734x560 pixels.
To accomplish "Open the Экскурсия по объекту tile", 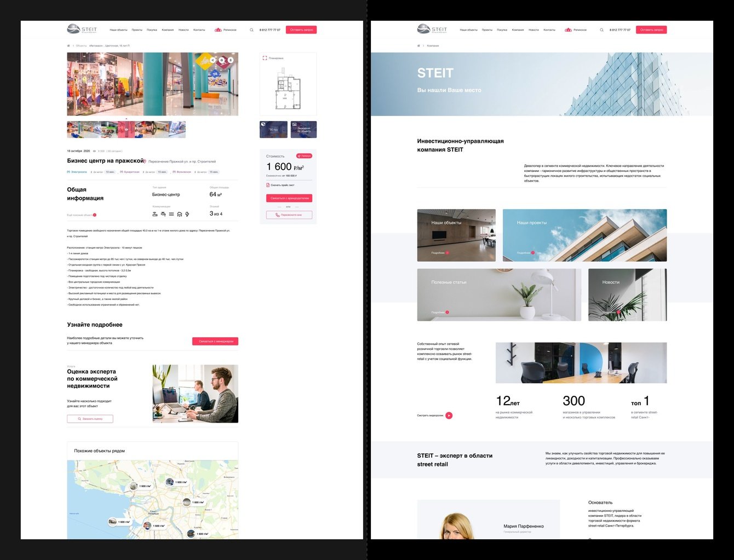I will (303, 129).
